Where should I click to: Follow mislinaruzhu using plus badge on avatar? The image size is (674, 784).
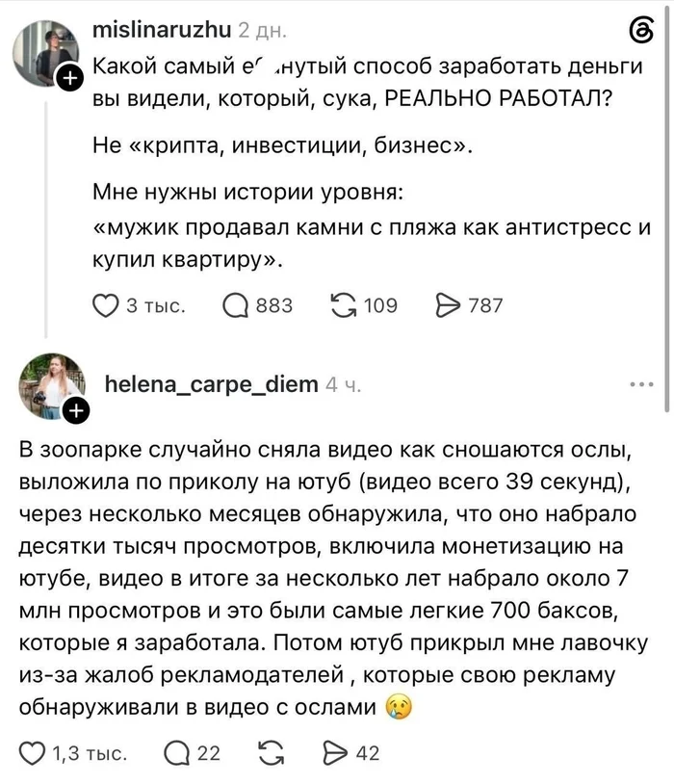point(70,78)
